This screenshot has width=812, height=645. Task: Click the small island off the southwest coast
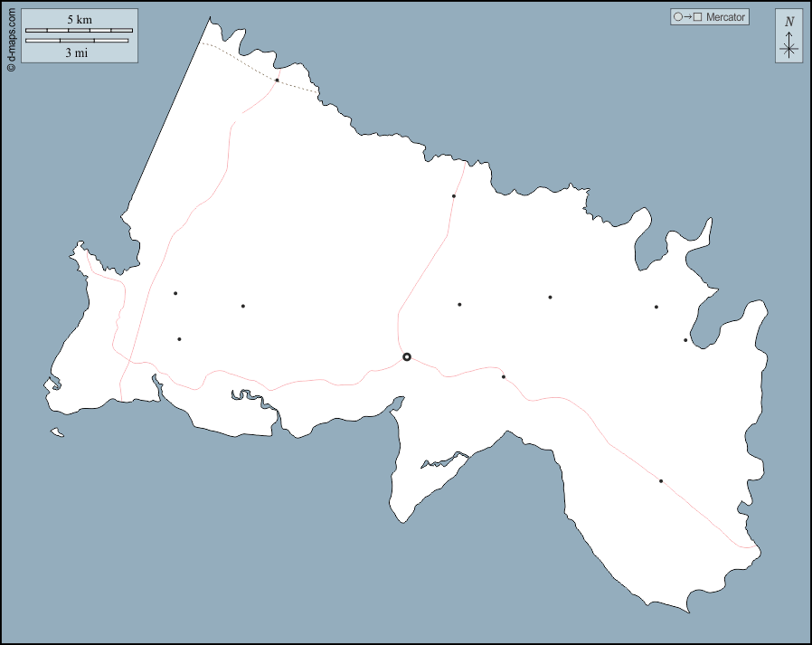(x=57, y=433)
